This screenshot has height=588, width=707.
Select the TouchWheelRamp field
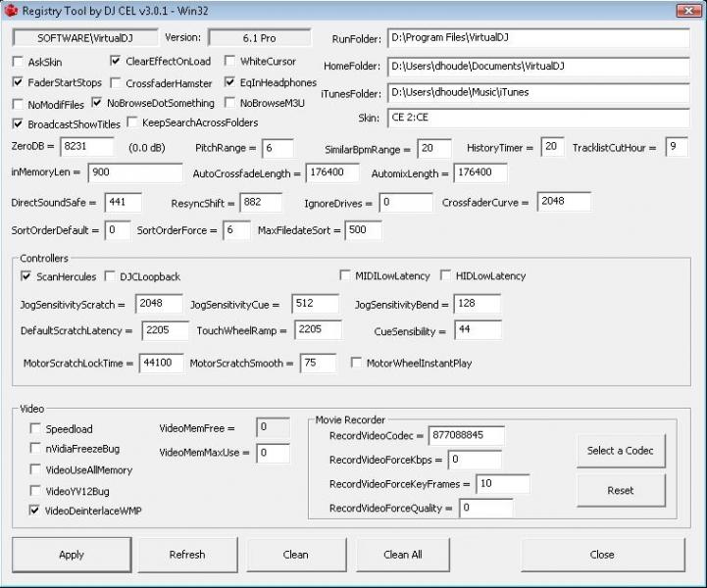[318, 330]
